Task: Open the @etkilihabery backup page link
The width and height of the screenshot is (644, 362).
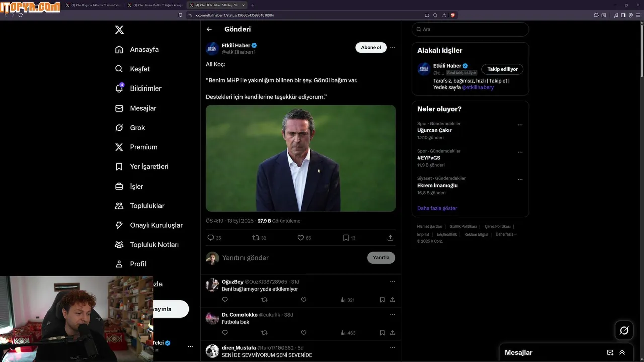Action: click(x=477, y=87)
